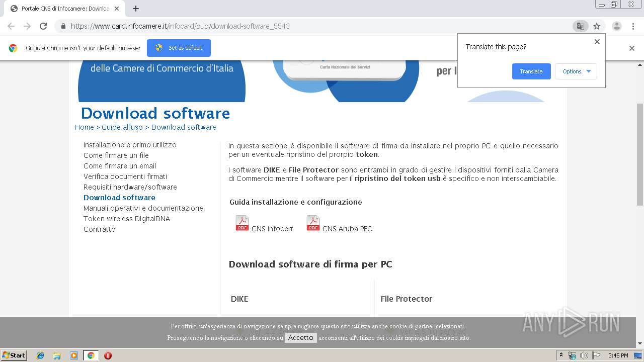The height and width of the screenshot is (362, 644).
Task: Open the CNS Aruba PEC PDF icon
Action: click(313, 223)
